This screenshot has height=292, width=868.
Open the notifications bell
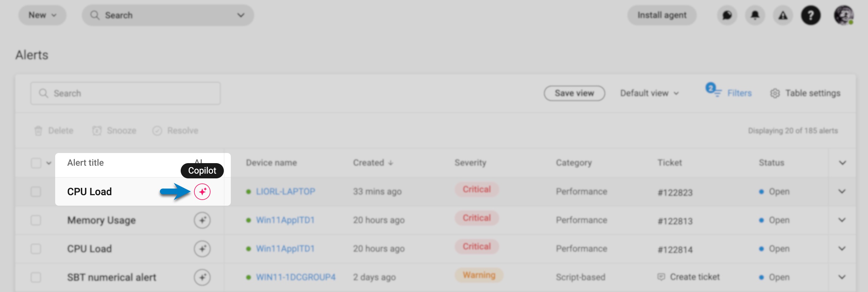pyautogui.click(x=755, y=15)
